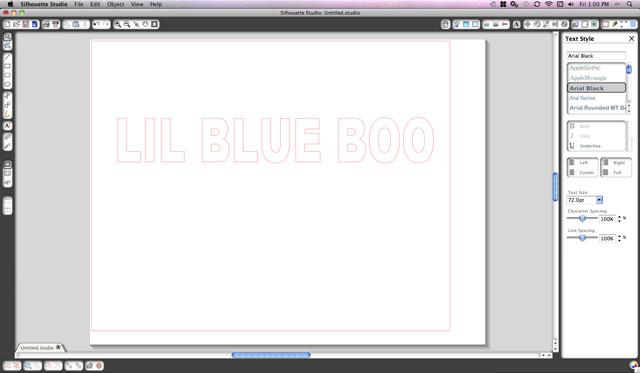The image size is (640, 373).
Task: Select the Knife tool
Action: tap(7, 146)
